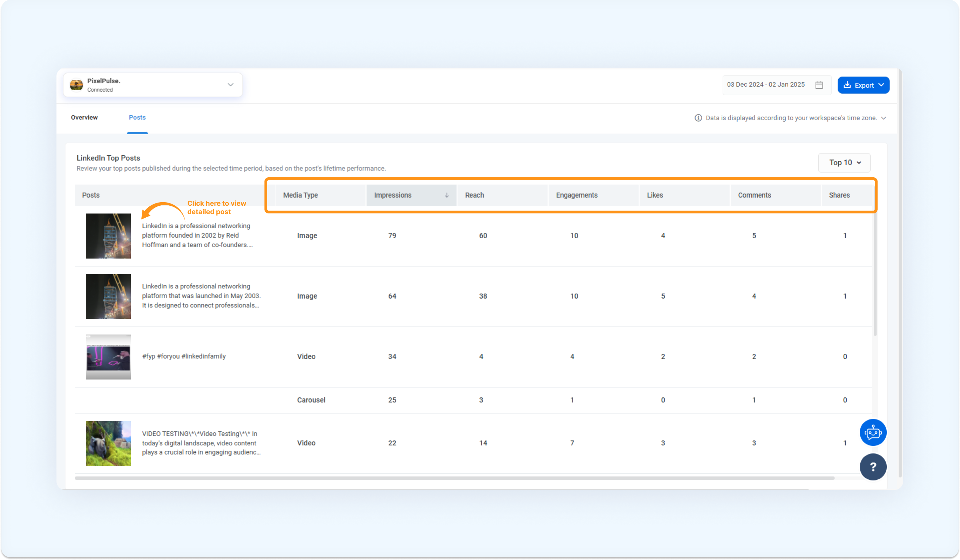Click 'Image' media type in 2002 post row
The height and width of the screenshot is (560, 960).
(307, 235)
